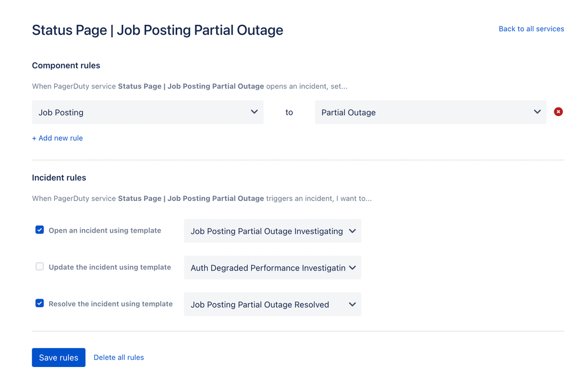Viewport: 588px width, 390px height.
Task: Select the Incident rules heading
Action: pyautogui.click(x=59, y=177)
